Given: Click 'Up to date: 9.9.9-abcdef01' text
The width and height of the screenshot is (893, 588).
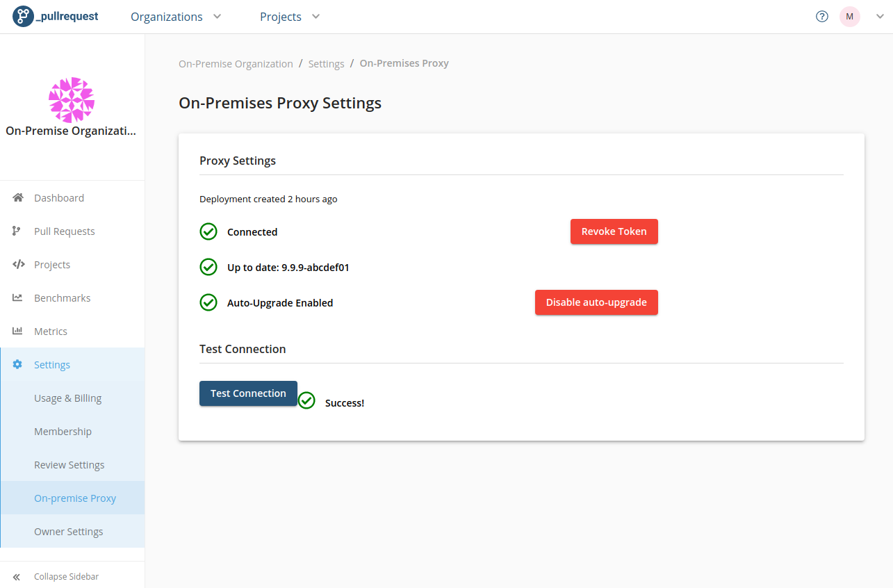Looking at the screenshot, I should [x=288, y=267].
